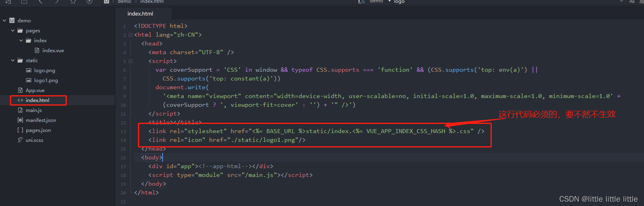Toggle the Aa match case search option
The height and width of the screenshot is (206, 644).
coord(632,2)
